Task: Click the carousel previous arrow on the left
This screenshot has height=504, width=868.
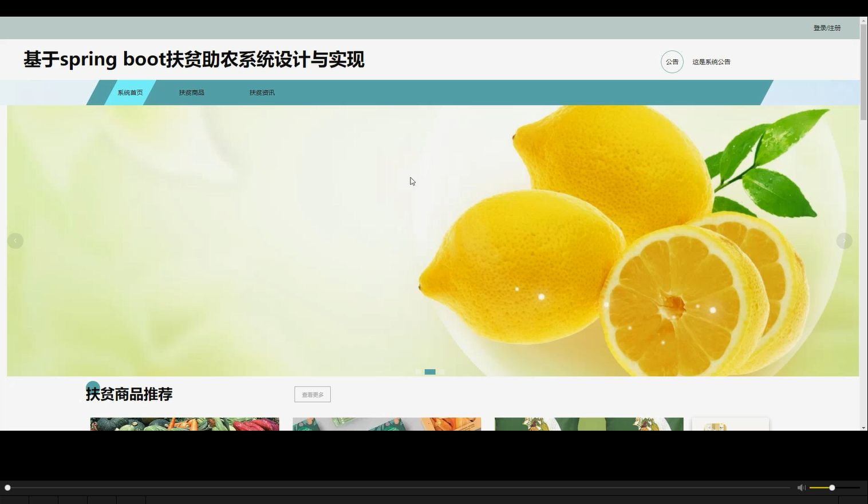Action: point(15,241)
